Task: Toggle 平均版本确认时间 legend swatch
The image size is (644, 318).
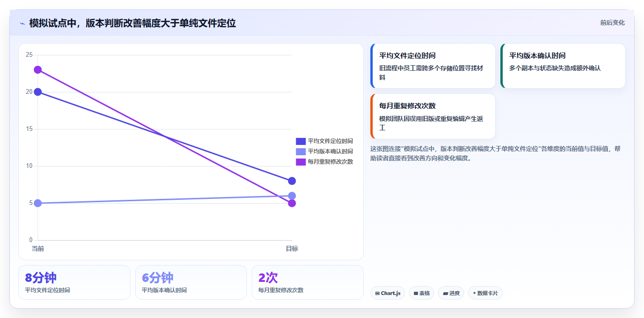Action: click(x=300, y=151)
